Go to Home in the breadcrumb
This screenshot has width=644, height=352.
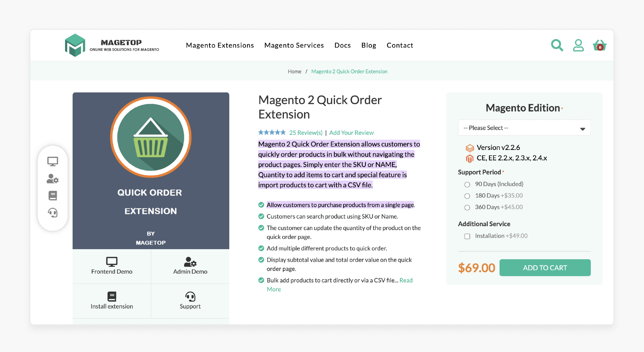[295, 72]
